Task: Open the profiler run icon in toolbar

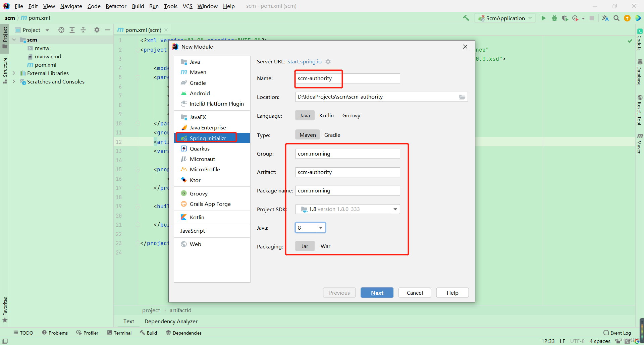Action: (575, 18)
